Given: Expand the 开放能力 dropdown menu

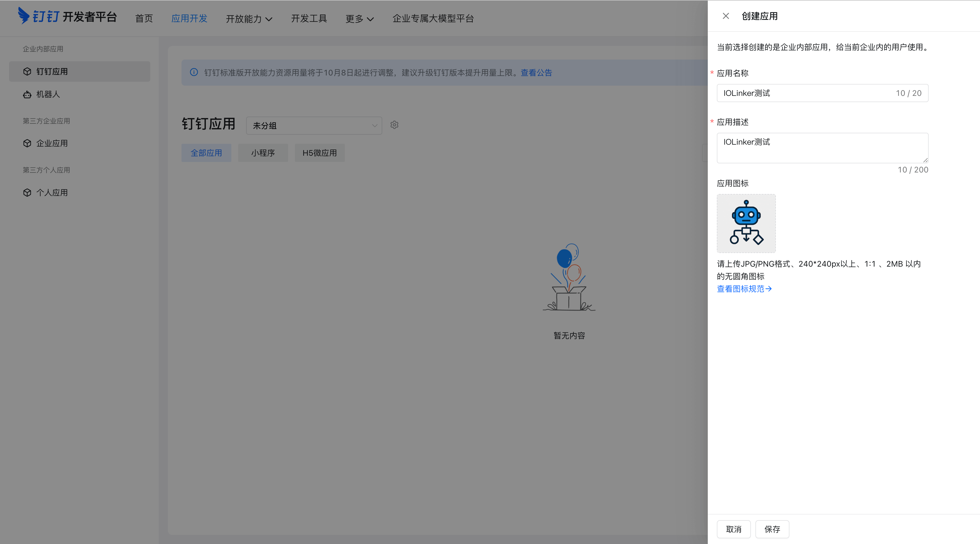Looking at the screenshot, I should 249,18.
